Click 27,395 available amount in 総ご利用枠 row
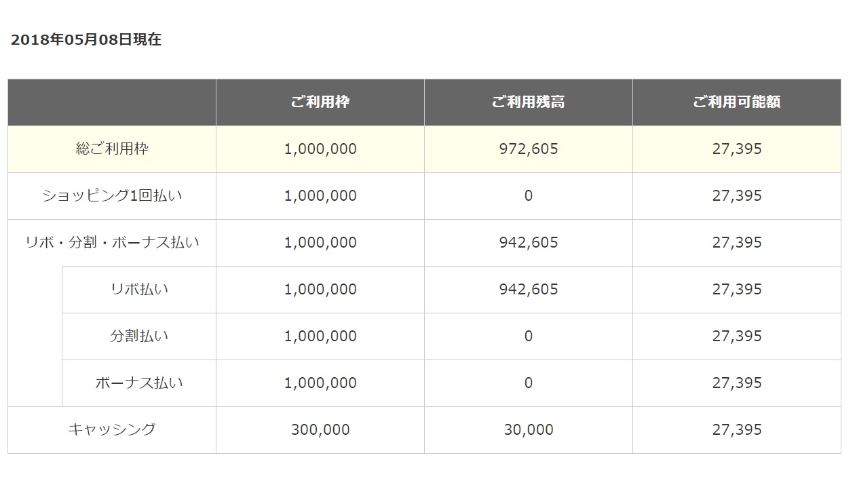857x504 pixels. point(737,149)
